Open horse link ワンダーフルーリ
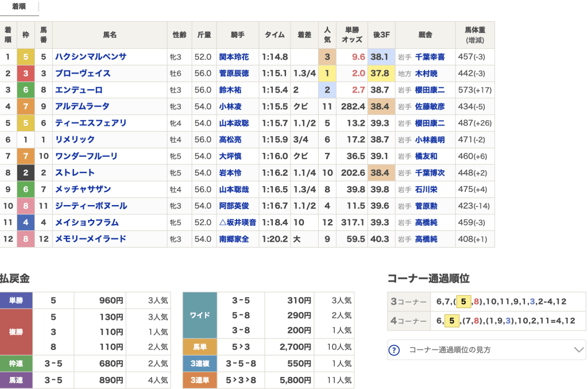The height and width of the screenshot is (389, 588). (x=86, y=156)
